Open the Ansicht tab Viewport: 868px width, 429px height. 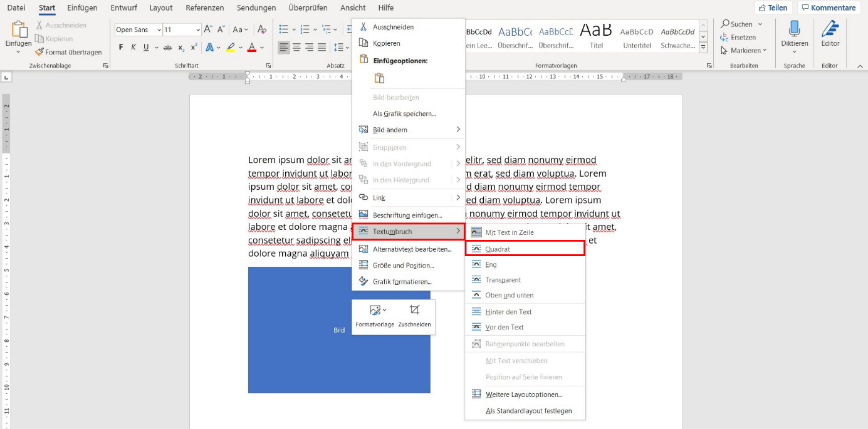click(x=353, y=8)
